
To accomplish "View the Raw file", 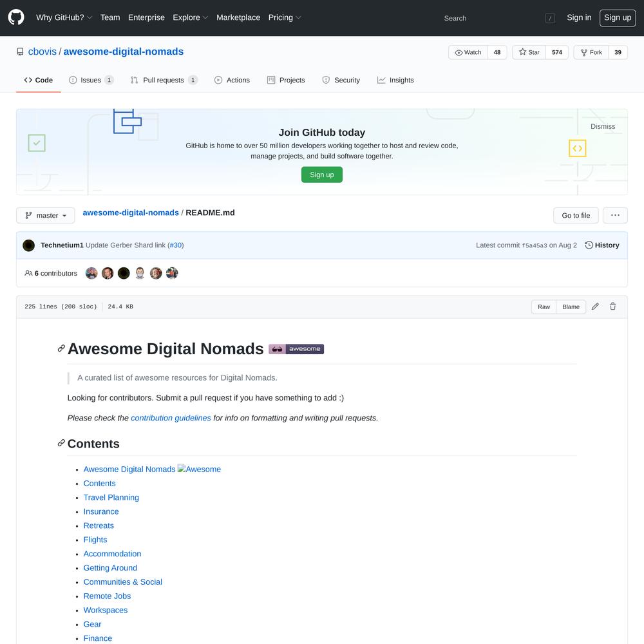I will click(x=544, y=307).
